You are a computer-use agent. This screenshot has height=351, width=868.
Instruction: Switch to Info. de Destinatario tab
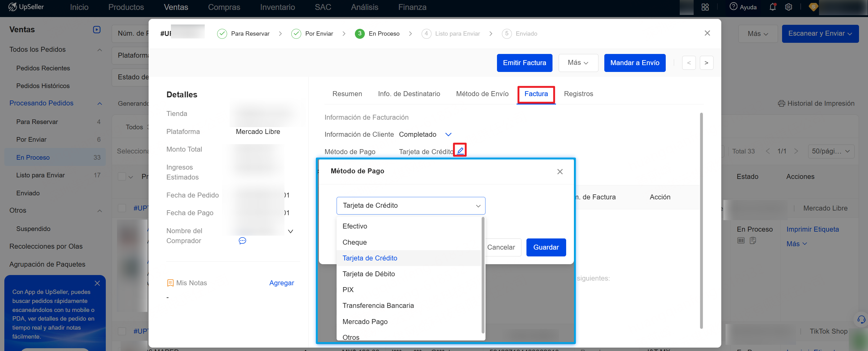(x=409, y=94)
